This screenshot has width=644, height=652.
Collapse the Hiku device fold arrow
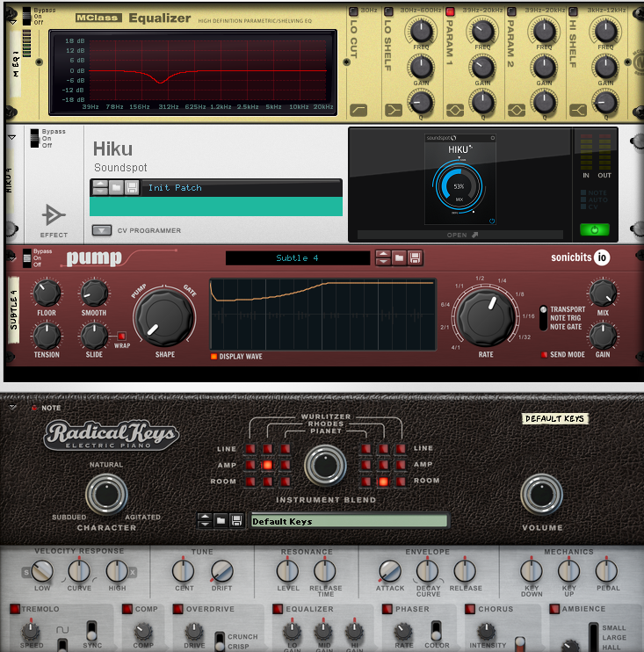pyautogui.click(x=12, y=137)
